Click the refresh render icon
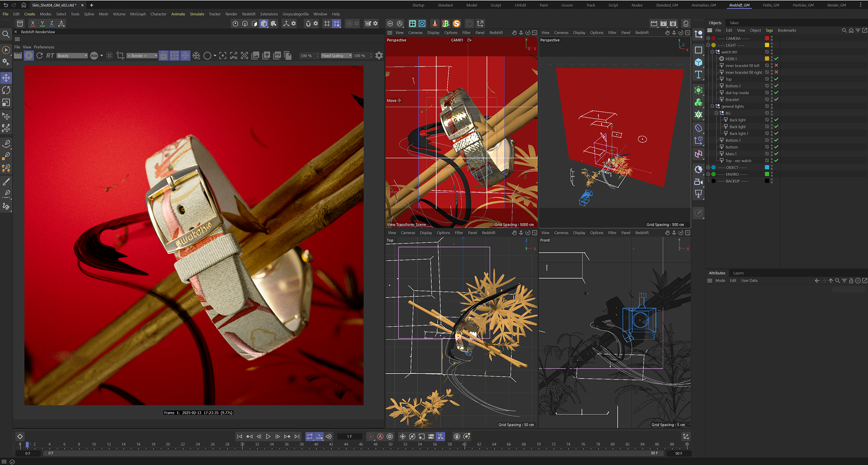 pyautogui.click(x=40, y=56)
